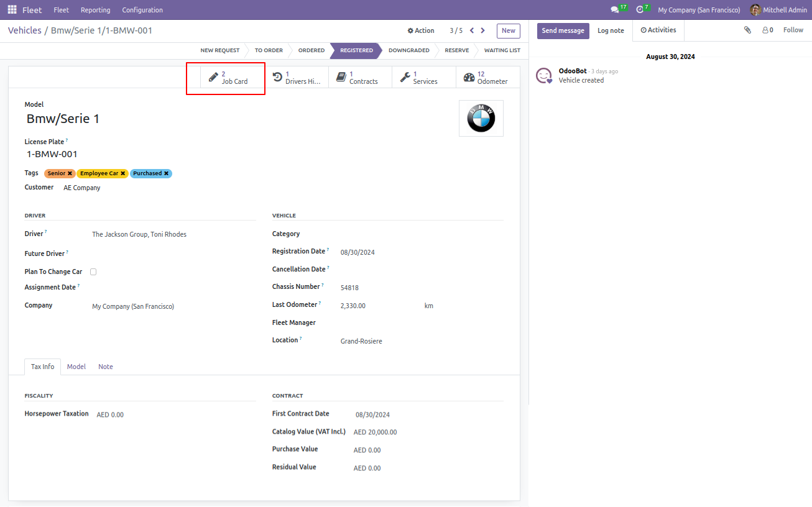The height and width of the screenshot is (507, 812).
Task: Set status to New Request
Action: 219,50
